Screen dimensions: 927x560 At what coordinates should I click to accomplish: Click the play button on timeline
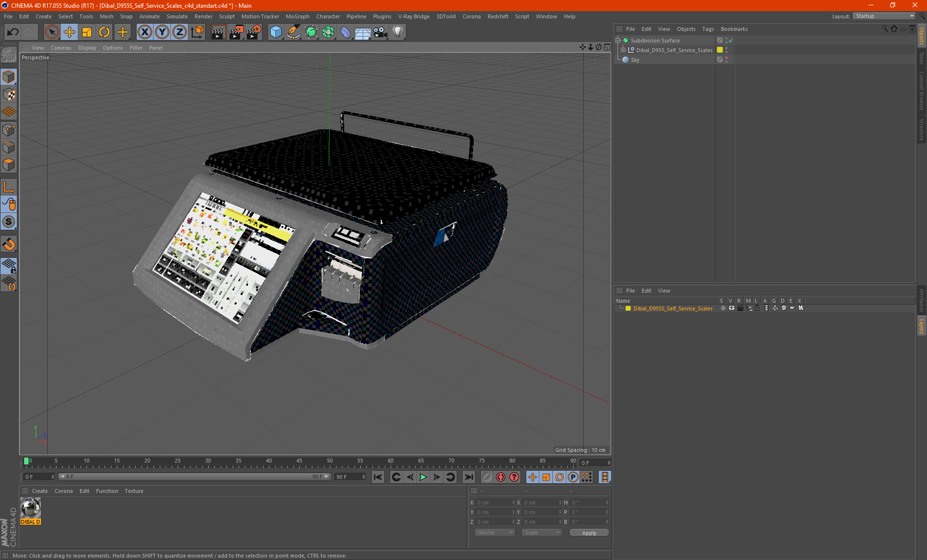point(422,476)
